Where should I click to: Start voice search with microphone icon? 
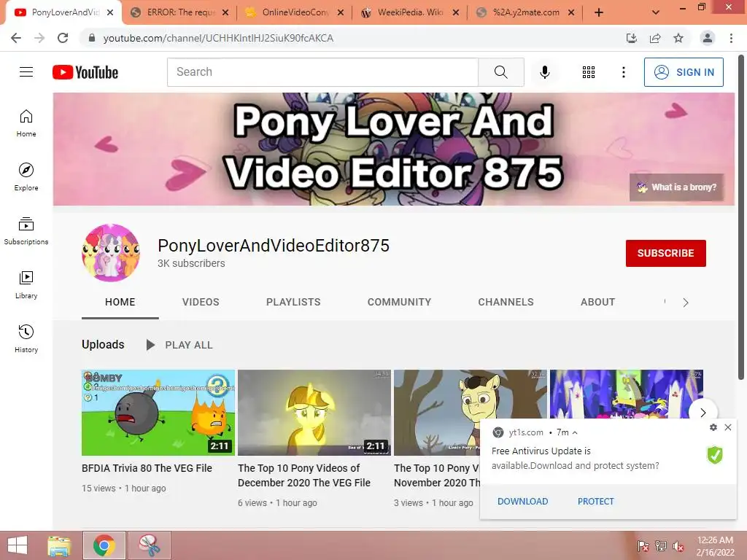[x=544, y=72]
